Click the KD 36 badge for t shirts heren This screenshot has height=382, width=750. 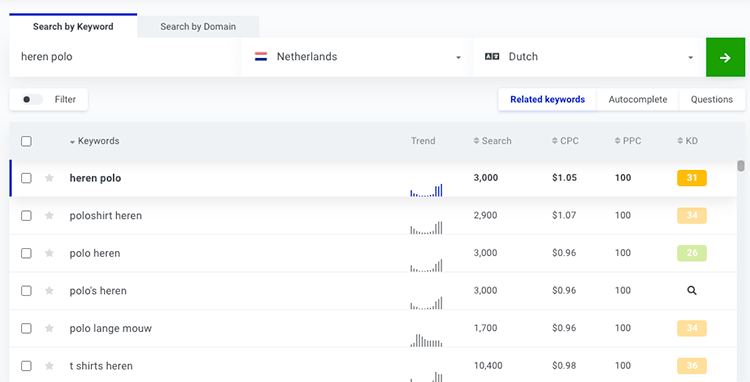(692, 366)
